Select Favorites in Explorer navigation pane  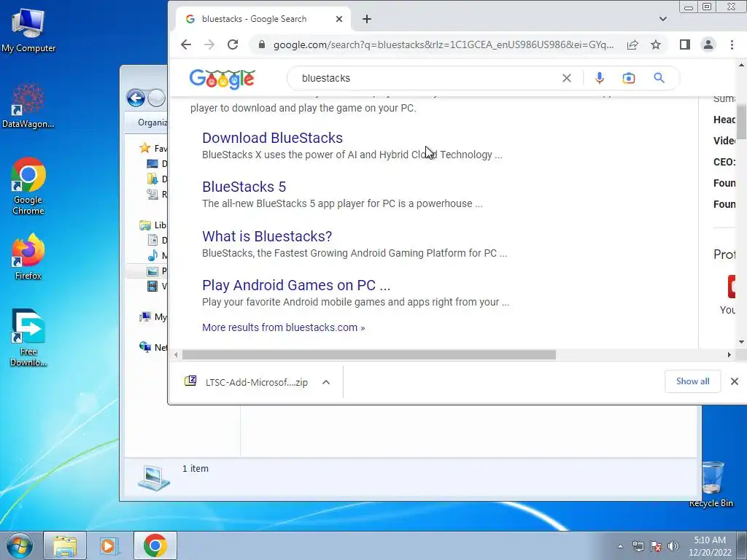[153, 148]
